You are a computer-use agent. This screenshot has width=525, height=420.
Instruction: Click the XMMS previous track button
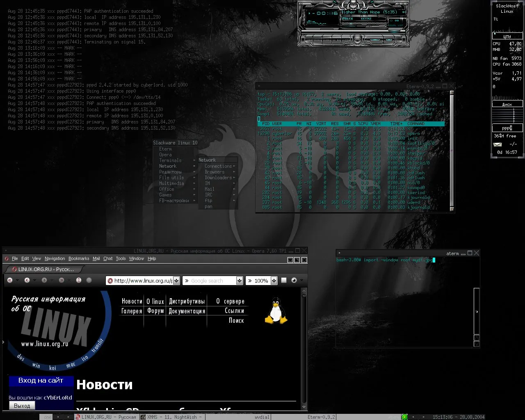308,40
